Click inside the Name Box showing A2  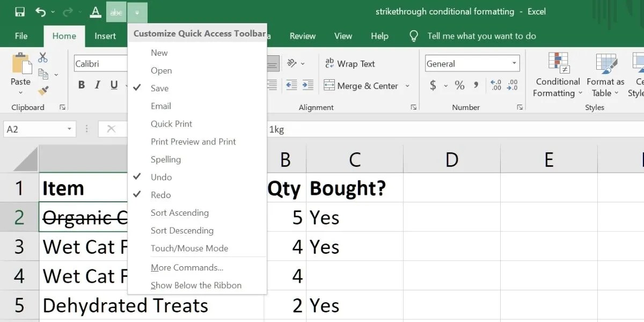click(x=32, y=129)
